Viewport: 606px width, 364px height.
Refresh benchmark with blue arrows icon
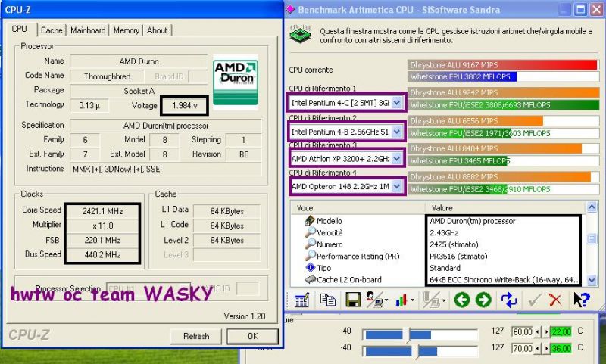pyautogui.click(x=508, y=300)
